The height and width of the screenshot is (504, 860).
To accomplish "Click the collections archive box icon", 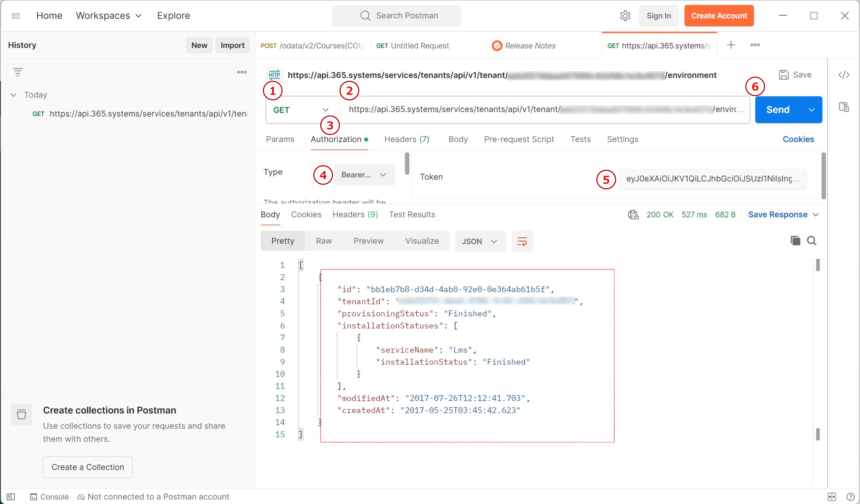I will pyautogui.click(x=21, y=414).
